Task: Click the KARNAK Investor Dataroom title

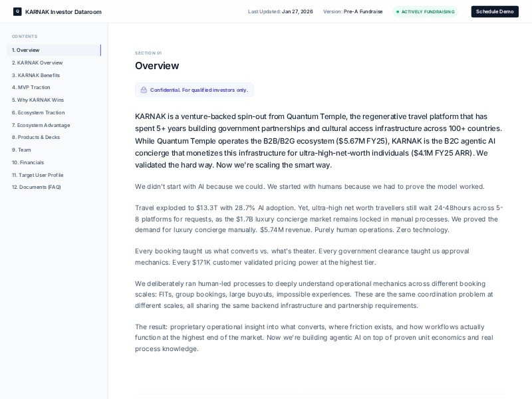Action: click(63, 11)
